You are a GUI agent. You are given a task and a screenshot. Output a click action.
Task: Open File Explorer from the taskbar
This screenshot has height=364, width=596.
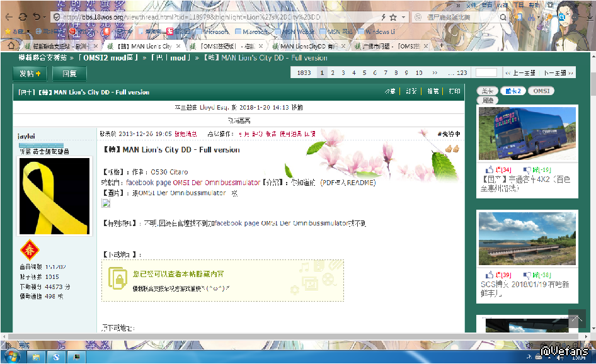(36, 357)
